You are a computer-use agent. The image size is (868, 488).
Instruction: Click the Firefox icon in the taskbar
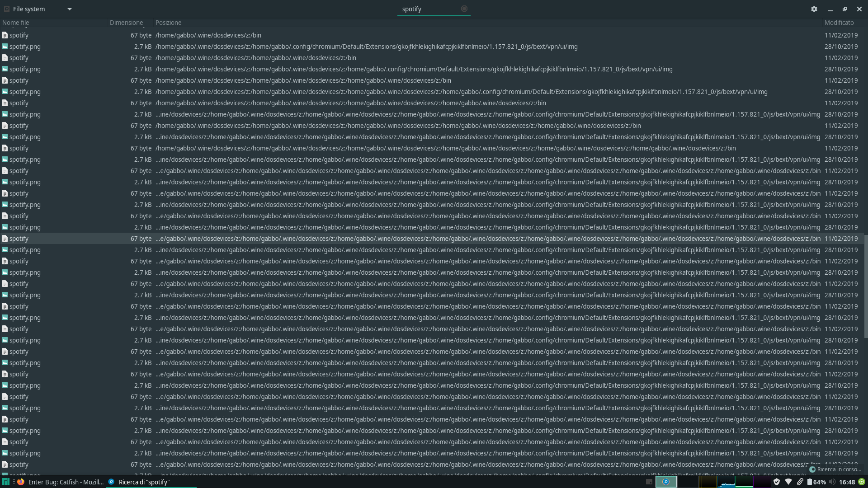pos(21,482)
